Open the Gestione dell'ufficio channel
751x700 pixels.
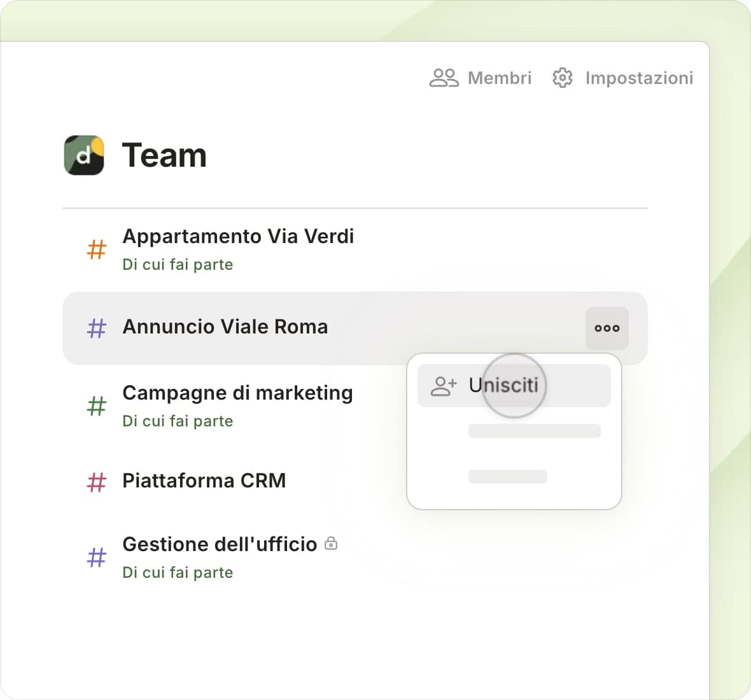pos(219,545)
